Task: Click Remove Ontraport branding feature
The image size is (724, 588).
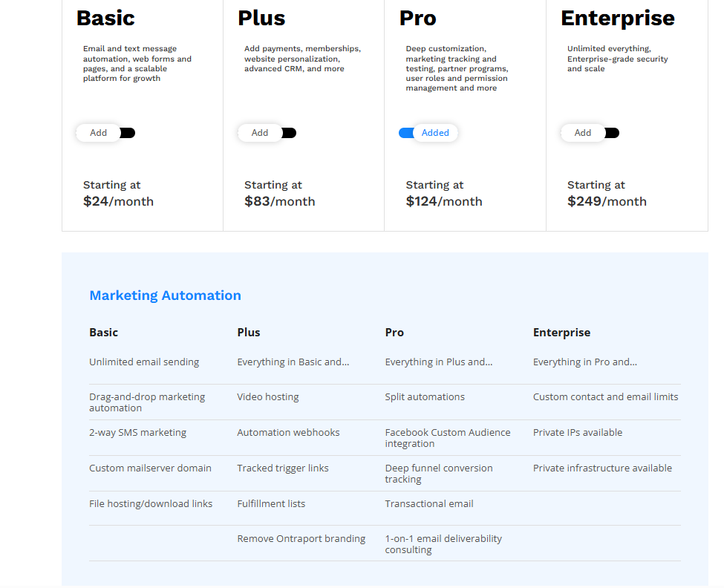Action: click(x=301, y=538)
